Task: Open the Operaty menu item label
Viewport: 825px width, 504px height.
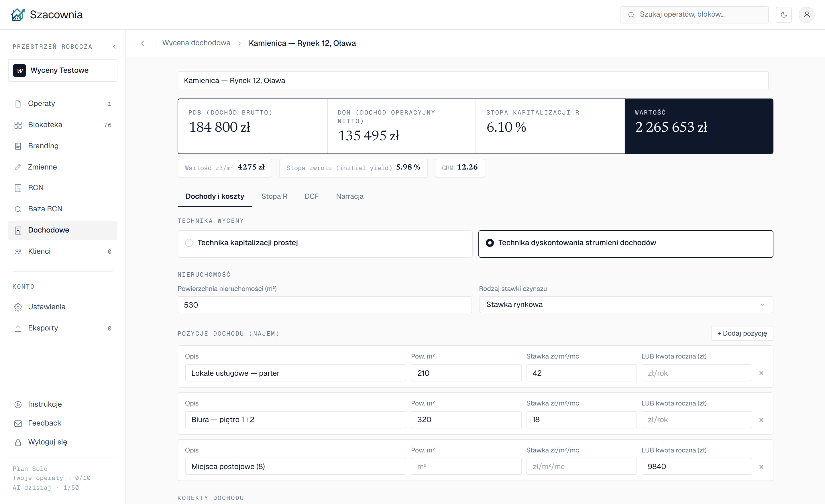Action: coord(42,103)
